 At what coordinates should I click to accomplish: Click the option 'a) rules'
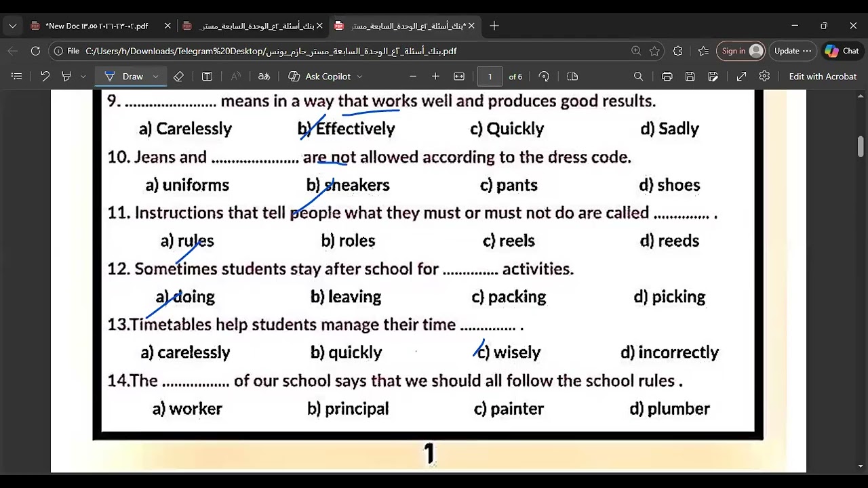point(187,241)
